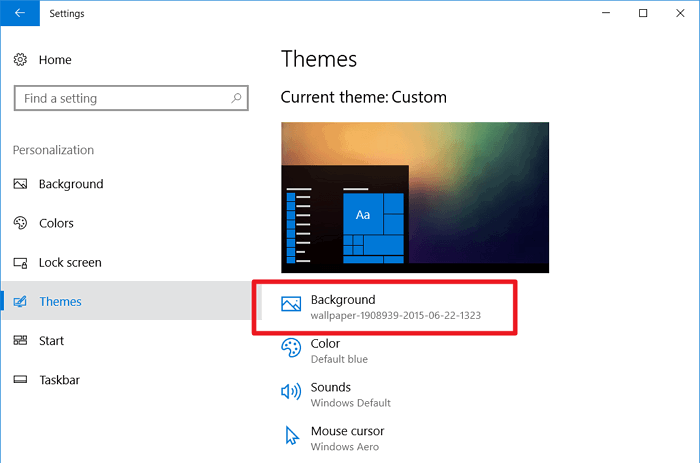Close the Settings window
The height and width of the screenshot is (463, 700).
[680, 13]
